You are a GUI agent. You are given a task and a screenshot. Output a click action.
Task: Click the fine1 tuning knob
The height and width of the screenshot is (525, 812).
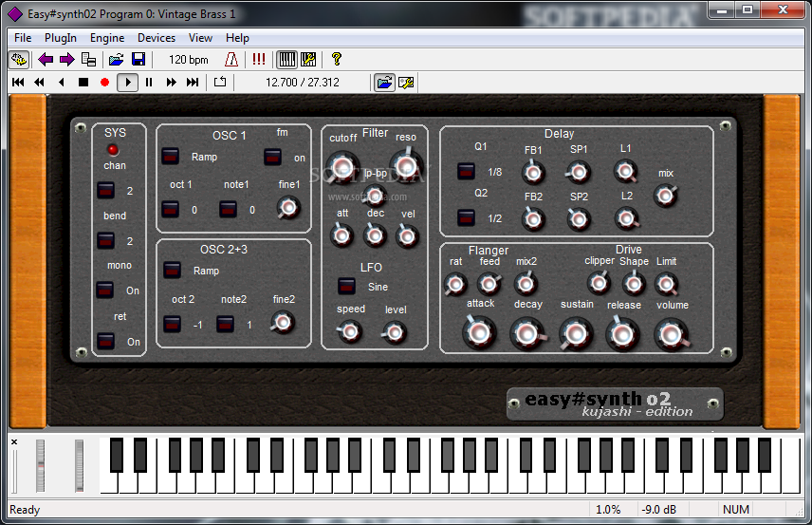(x=288, y=208)
